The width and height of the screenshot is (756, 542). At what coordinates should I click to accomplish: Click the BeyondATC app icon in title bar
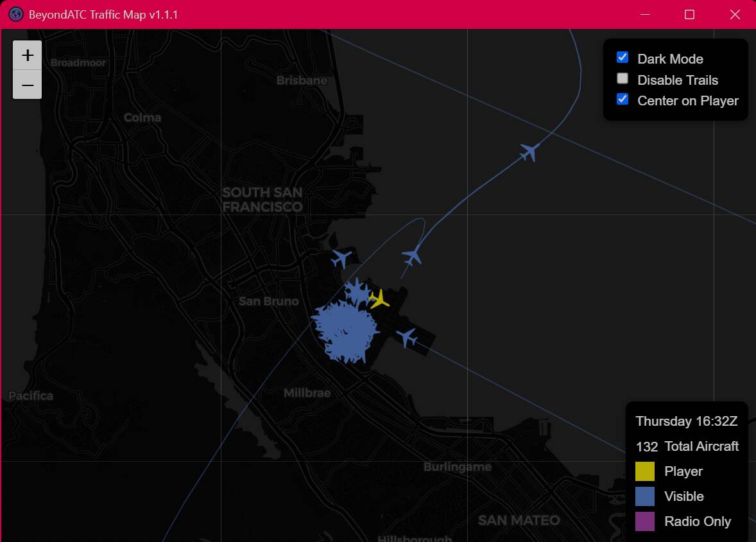16,14
